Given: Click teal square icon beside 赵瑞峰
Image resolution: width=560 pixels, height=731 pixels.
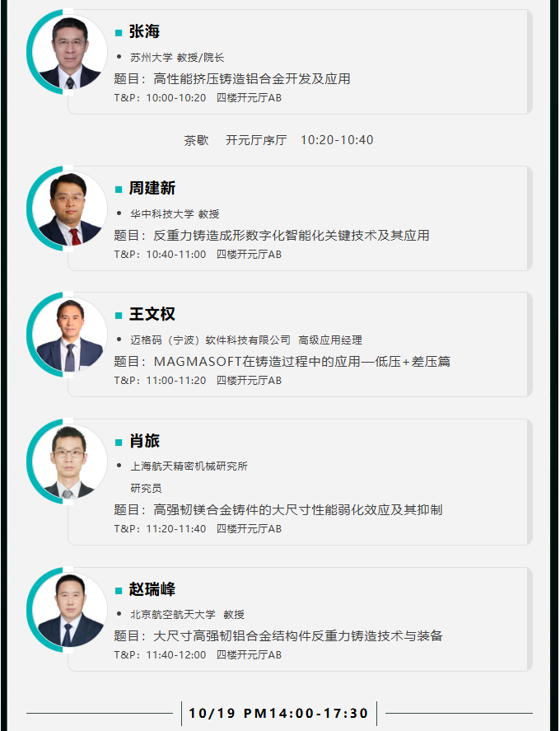Looking at the screenshot, I should (x=119, y=591).
